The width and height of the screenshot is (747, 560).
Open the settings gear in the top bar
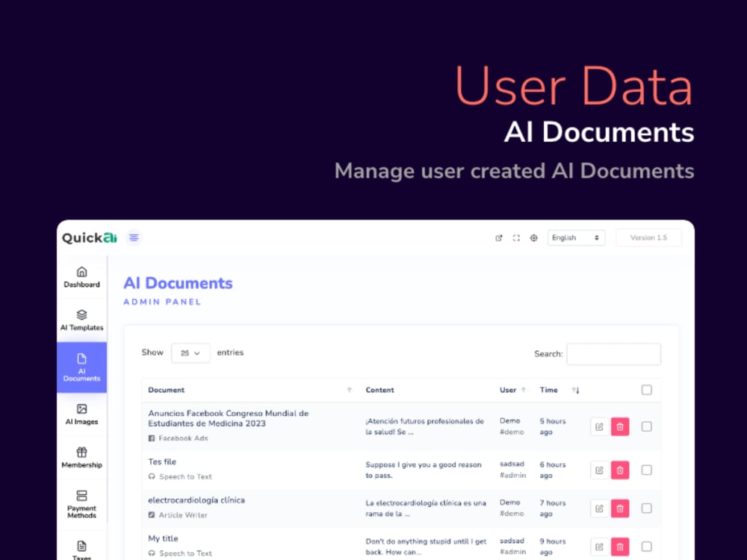(x=533, y=237)
